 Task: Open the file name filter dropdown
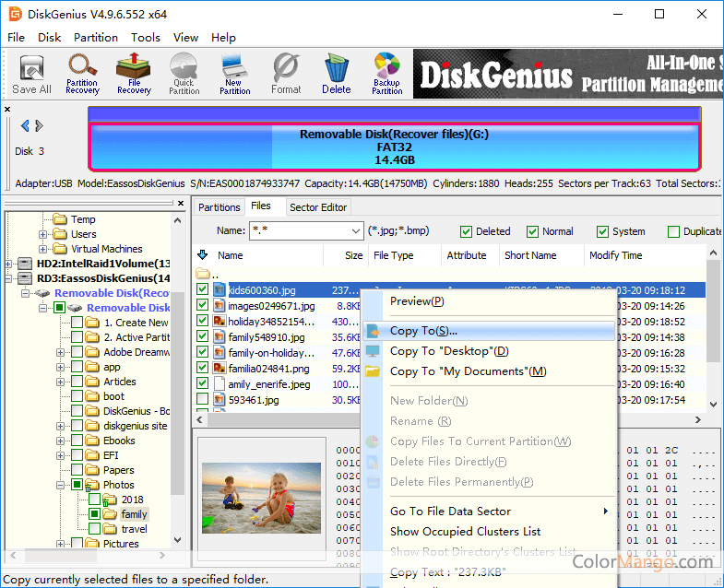click(356, 231)
